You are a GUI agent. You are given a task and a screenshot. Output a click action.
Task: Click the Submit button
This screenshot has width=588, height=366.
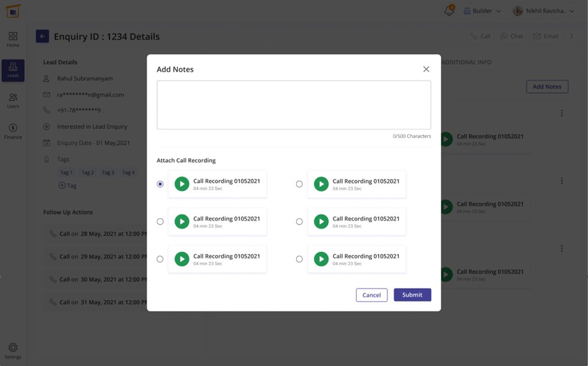412,295
